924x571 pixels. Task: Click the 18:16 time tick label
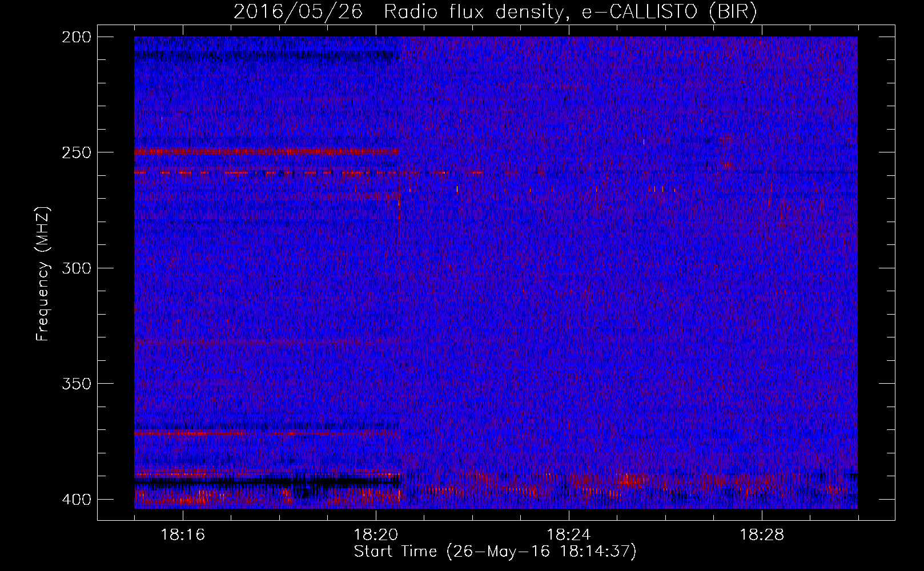click(183, 535)
